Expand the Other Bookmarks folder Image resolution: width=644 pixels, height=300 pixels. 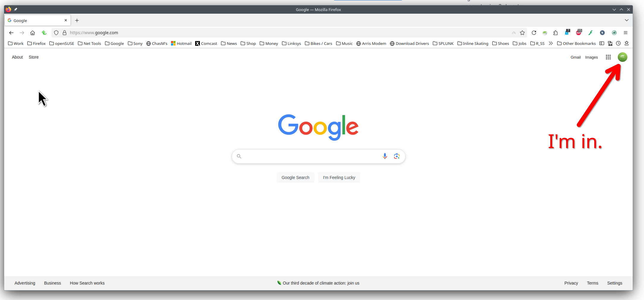tap(576, 43)
